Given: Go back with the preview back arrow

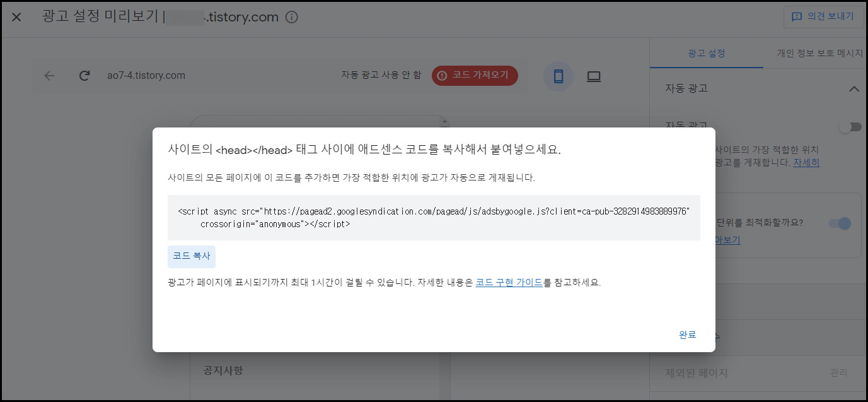Looking at the screenshot, I should 49,76.
